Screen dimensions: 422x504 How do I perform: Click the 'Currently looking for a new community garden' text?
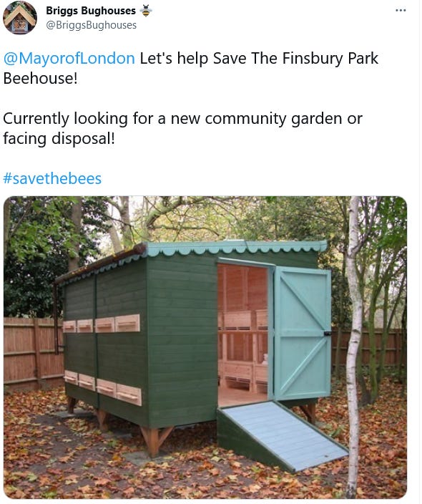point(182,119)
